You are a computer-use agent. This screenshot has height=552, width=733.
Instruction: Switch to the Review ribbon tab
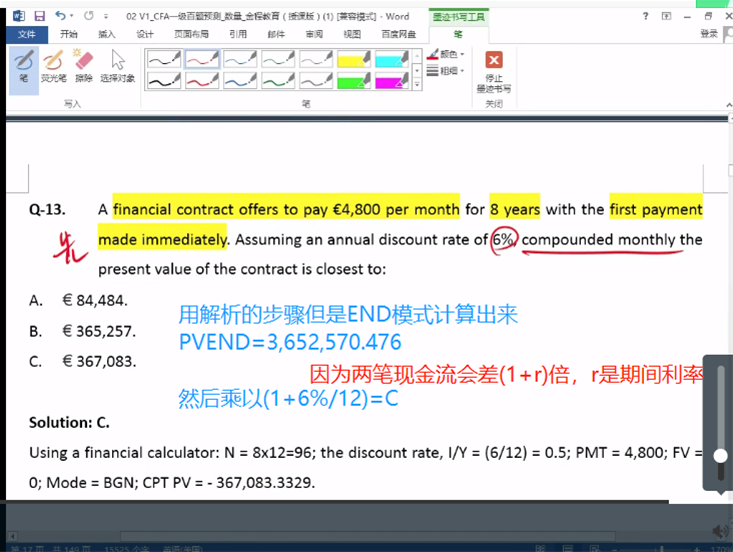coord(314,34)
